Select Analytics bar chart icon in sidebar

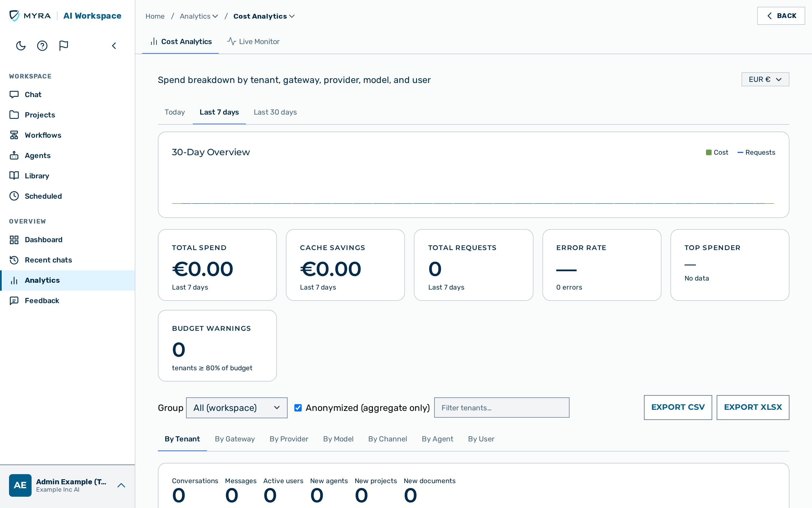pos(14,280)
